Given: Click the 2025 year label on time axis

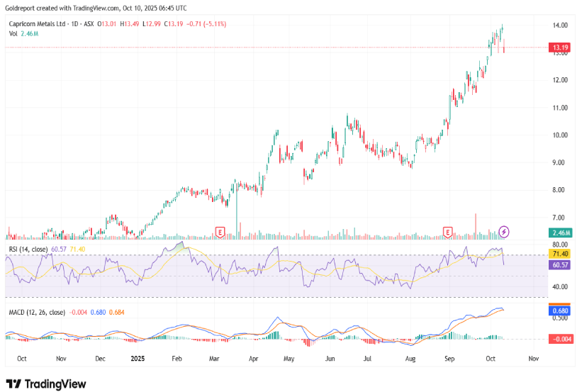Looking at the screenshot, I should tap(139, 359).
